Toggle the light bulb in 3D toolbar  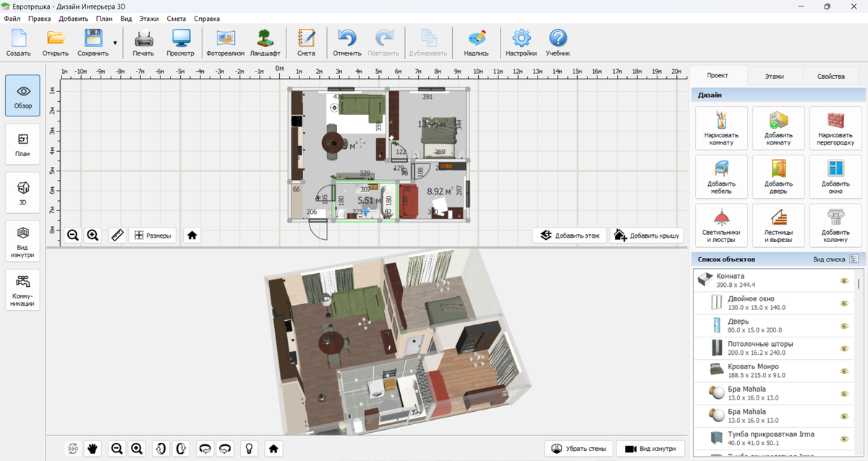250,448
